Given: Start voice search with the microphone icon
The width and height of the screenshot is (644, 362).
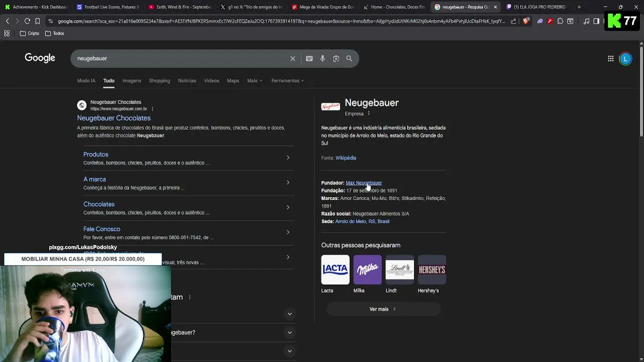Looking at the screenshot, I should point(323,58).
